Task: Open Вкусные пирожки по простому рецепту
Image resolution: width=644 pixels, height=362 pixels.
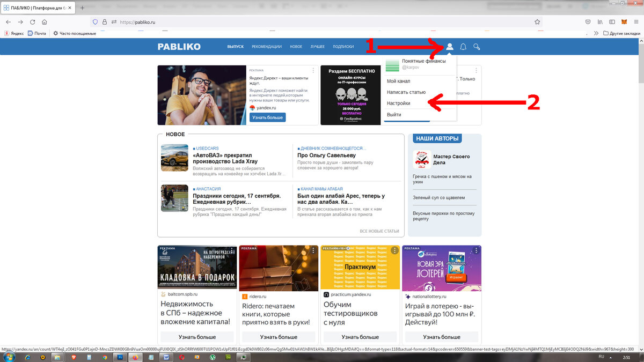Action: pyautogui.click(x=443, y=216)
